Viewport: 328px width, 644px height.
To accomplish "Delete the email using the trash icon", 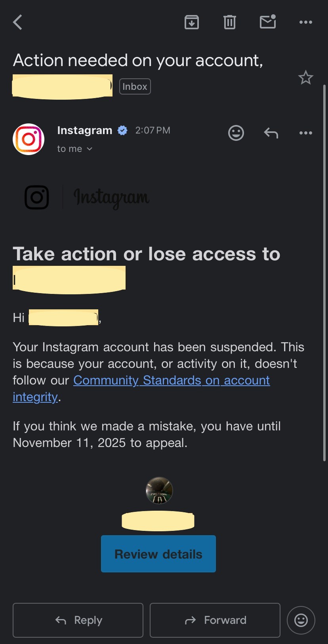I will pos(230,22).
